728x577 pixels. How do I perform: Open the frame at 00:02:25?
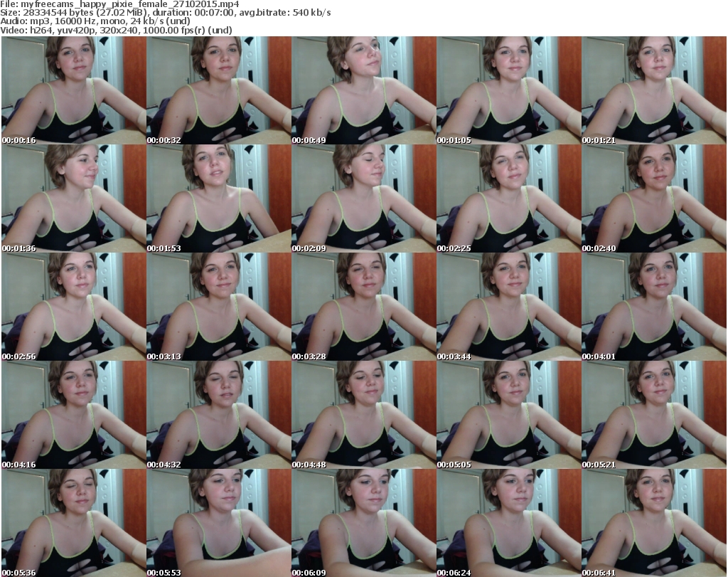[509, 198]
